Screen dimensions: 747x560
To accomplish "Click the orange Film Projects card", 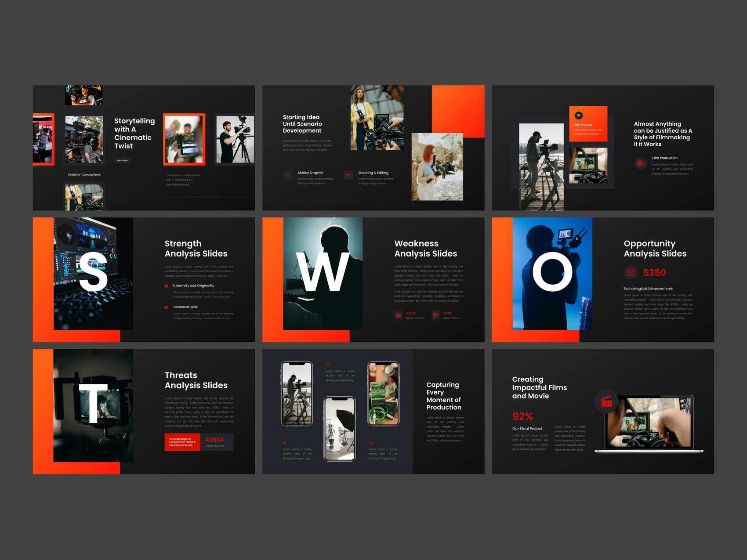I will pos(588,124).
